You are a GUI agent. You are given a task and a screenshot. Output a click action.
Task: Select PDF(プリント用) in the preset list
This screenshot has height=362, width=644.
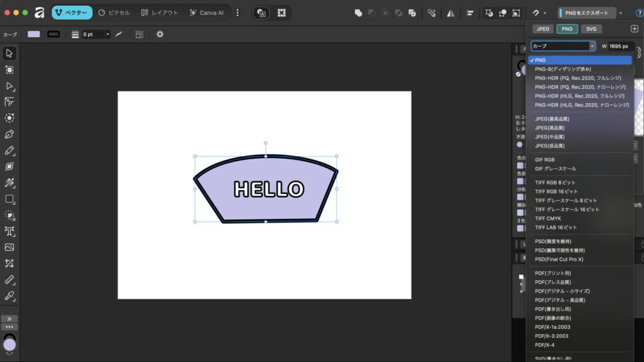tap(553, 273)
